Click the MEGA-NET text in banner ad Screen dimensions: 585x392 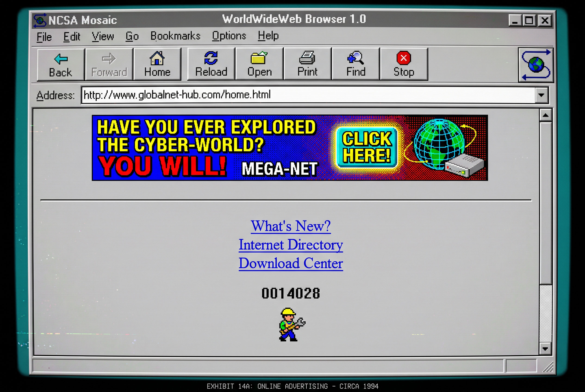(x=279, y=169)
